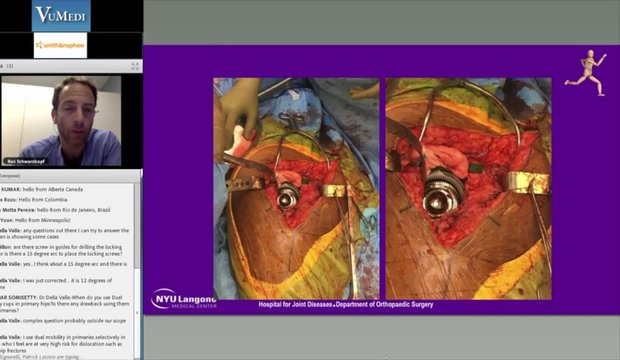This screenshot has height=360, width=620.
Task: Click the chat scrollbar thumb
Action: pos(137,225)
